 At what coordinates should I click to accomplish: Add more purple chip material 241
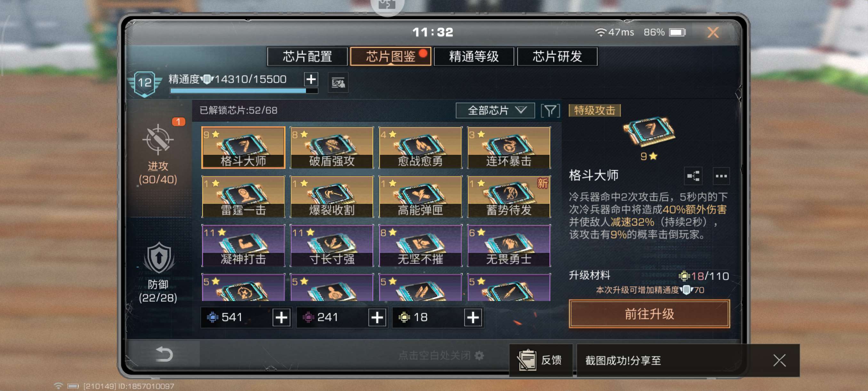[377, 318]
